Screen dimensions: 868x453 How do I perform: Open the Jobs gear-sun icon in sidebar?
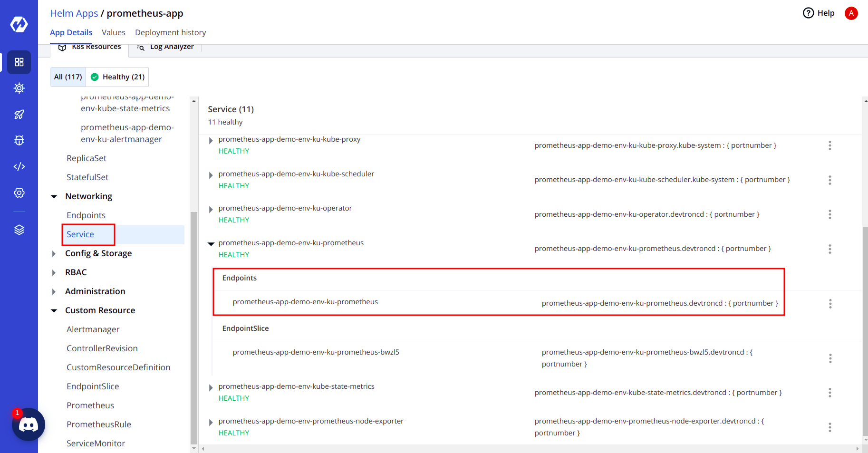[19, 88]
